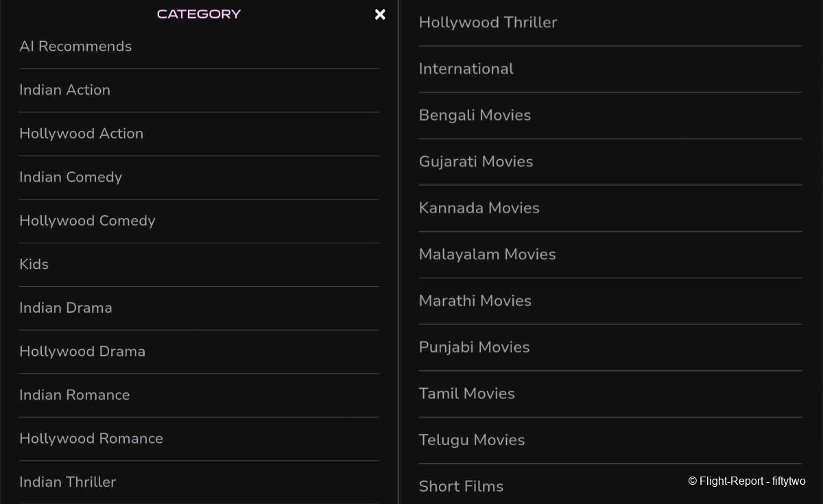Select Hollywood Drama category

click(x=82, y=351)
